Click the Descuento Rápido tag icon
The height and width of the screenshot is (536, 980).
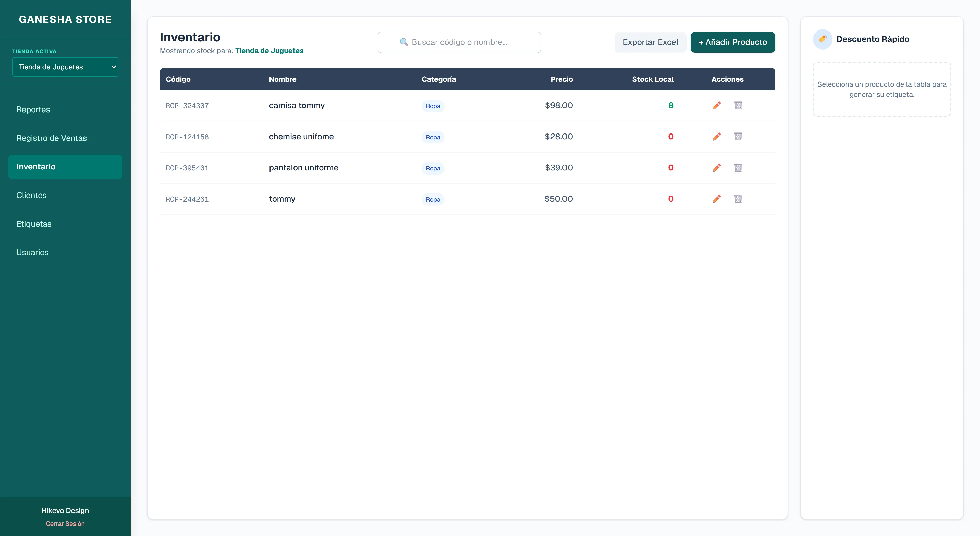click(x=823, y=39)
